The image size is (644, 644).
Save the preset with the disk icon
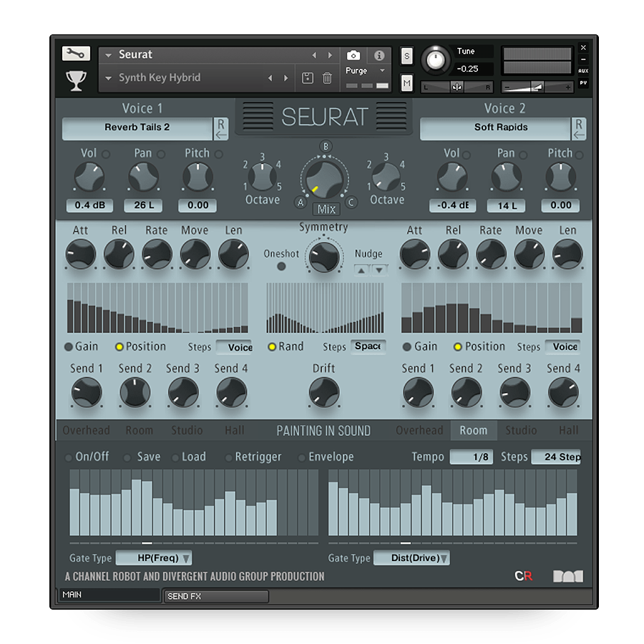coord(308,77)
